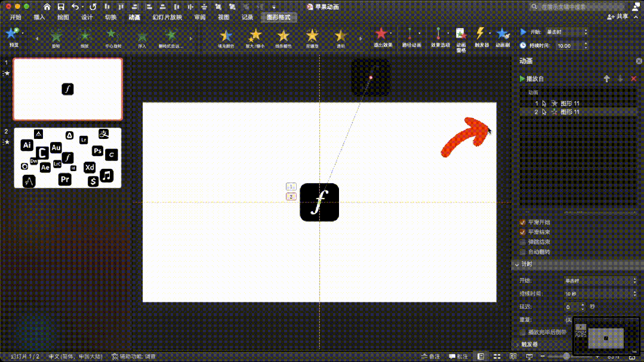Open preview dropdown arrow next to 预览
Screen dimensions: 644x362
tap(23, 33)
